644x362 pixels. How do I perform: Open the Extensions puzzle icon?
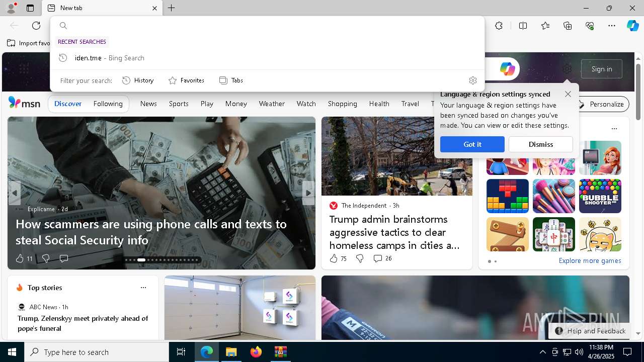point(499,26)
